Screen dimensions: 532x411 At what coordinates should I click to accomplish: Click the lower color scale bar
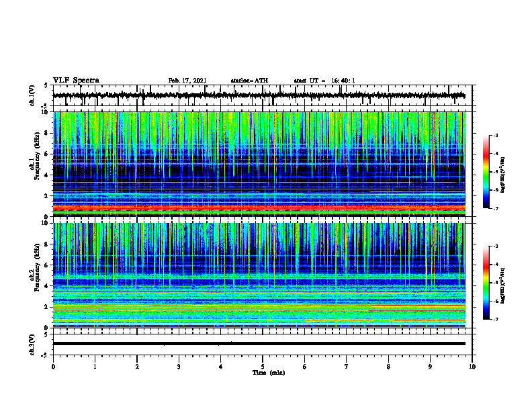coord(486,283)
